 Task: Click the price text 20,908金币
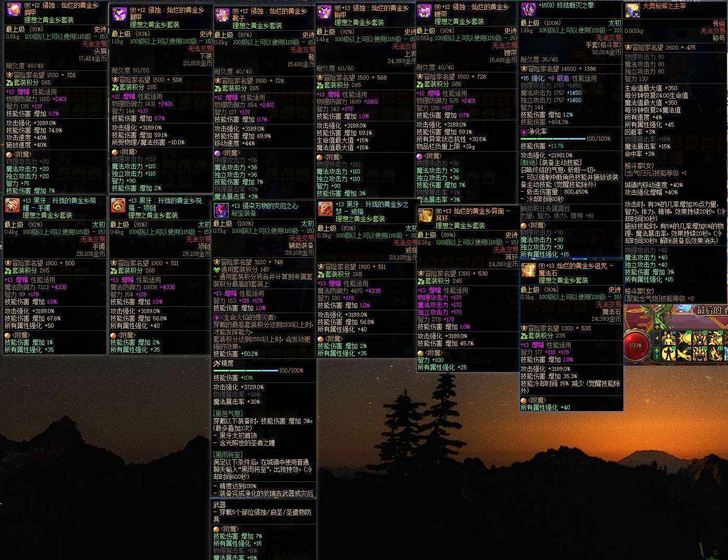pyautogui.click(x=197, y=63)
